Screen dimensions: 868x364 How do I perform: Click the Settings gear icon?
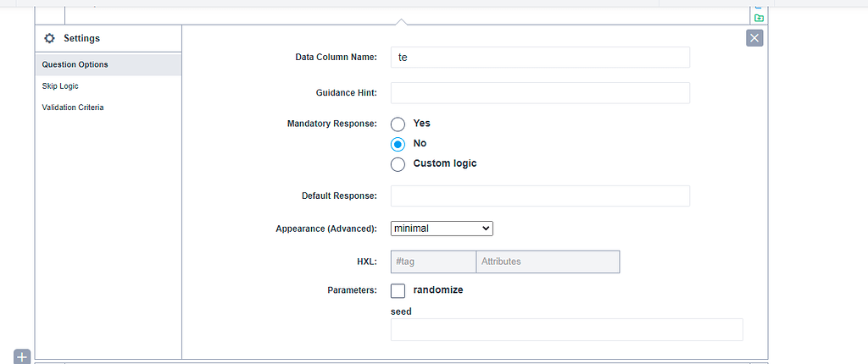click(x=49, y=38)
